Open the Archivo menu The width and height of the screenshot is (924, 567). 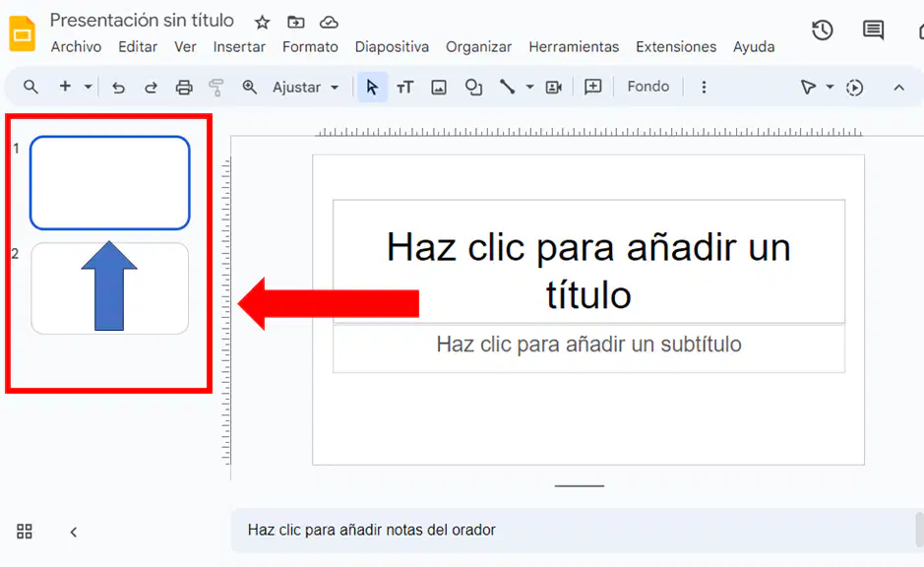[76, 46]
